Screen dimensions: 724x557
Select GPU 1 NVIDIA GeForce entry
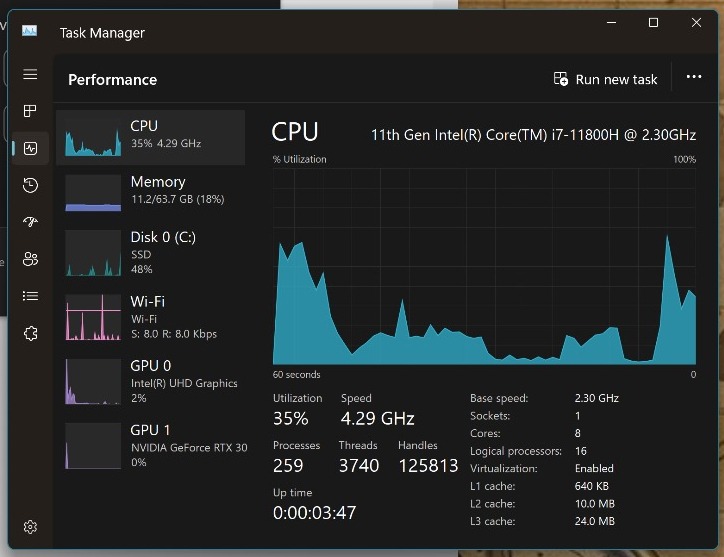point(151,445)
